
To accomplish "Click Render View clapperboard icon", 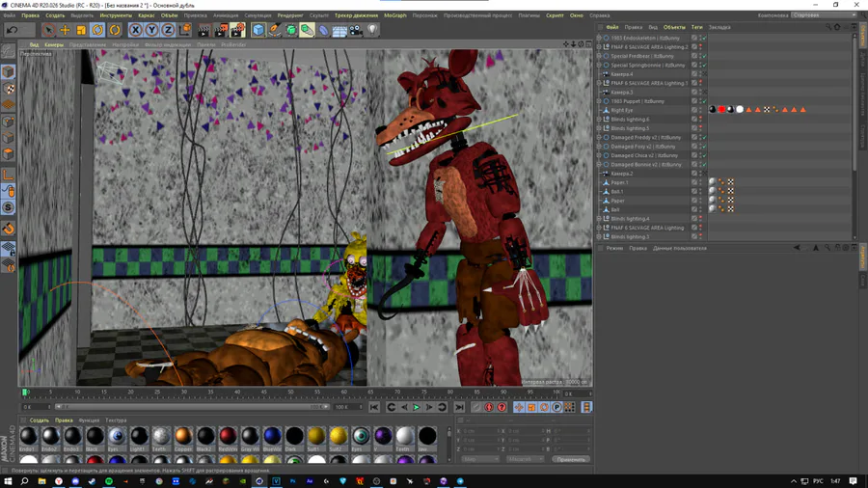I will pos(204,30).
